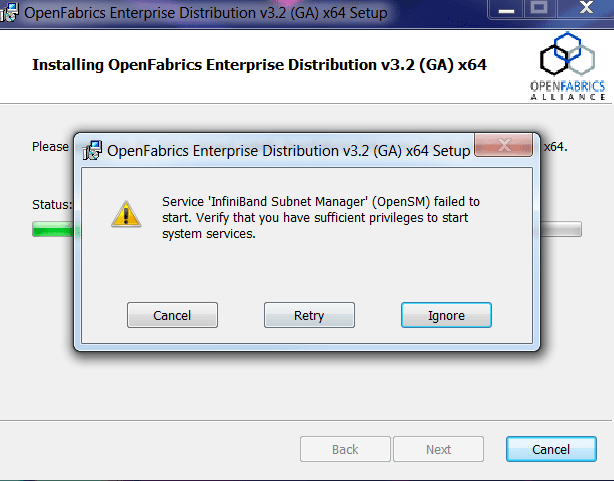Screen dimensions: 614x481
Task: Click the green installation progress bar
Action: pos(52,229)
